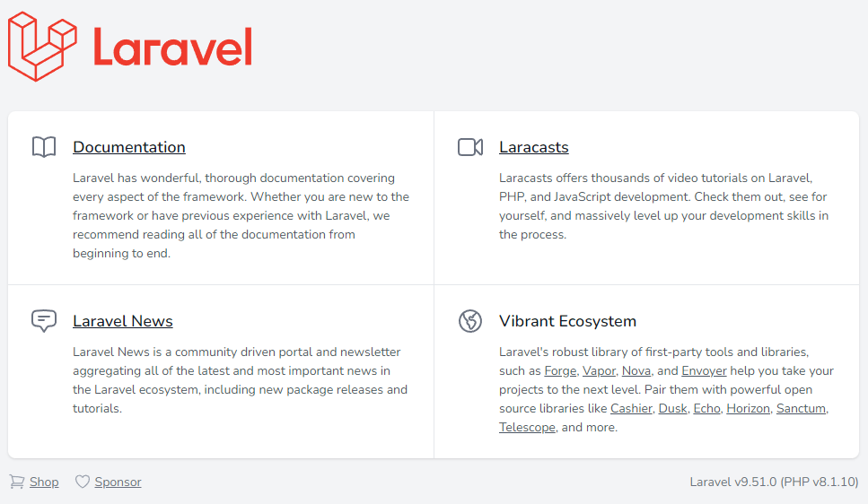Click the Laravel logo cube icon

(42, 47)
